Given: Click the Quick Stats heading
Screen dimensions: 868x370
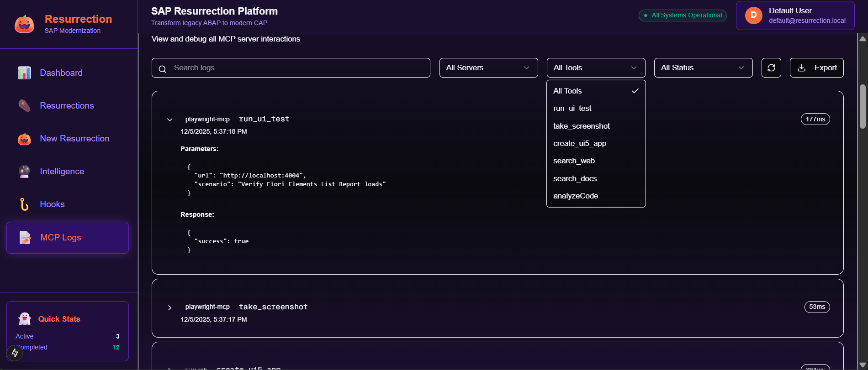Looking at the screenshot, I should pos(59,319).
